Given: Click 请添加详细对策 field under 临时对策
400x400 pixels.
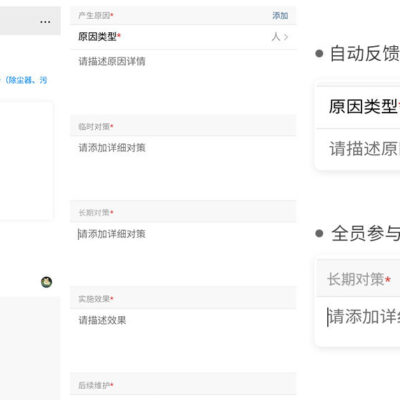Looking at the screenshot, I should [183, 168].
